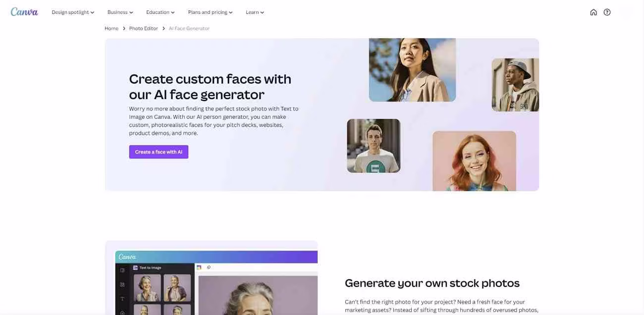
Task: Click the color palette icon in the preview toolbar
Action: pos(199,267)
